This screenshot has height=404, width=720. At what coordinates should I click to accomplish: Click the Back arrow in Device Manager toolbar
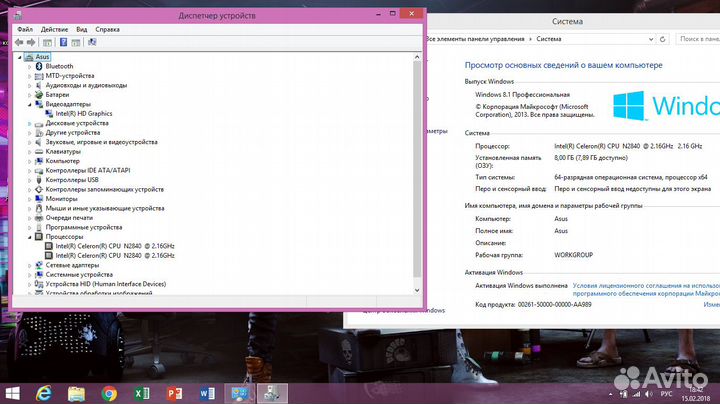pos(19,42)
